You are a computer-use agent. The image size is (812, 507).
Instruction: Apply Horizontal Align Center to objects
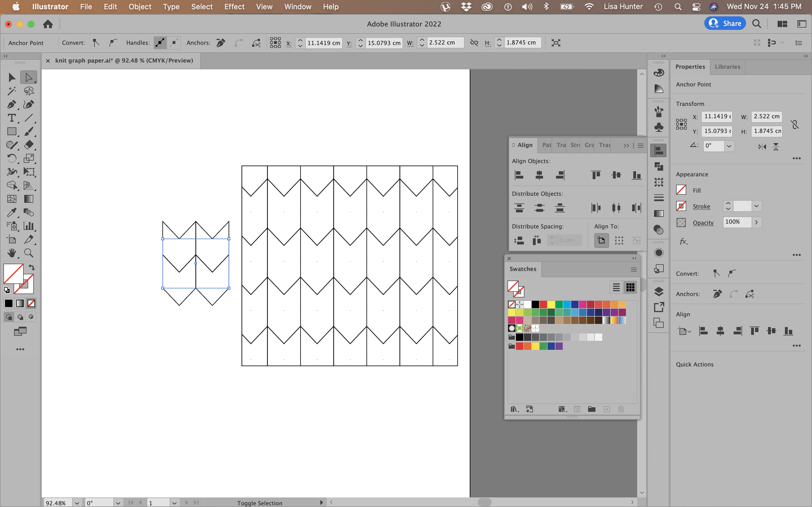pyautogui.click(x=539, y=175)
